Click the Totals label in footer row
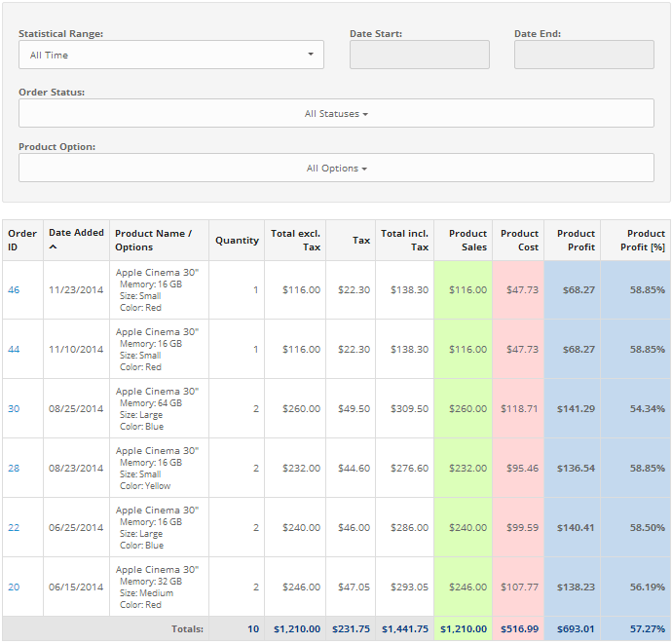The image size is (672, 644). pyautogui.click(x=187, y=629)
